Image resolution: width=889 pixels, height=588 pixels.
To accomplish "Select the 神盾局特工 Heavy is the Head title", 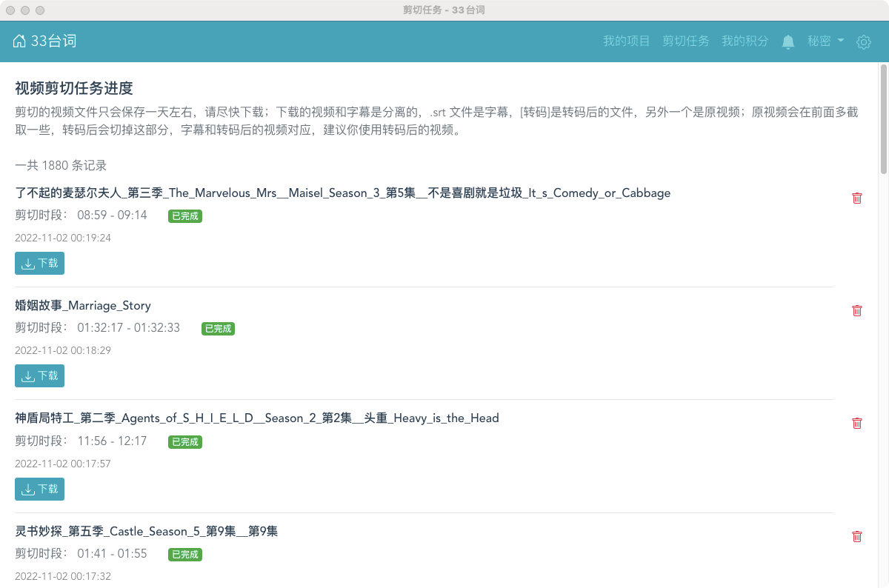I will (x=257, y=418).
